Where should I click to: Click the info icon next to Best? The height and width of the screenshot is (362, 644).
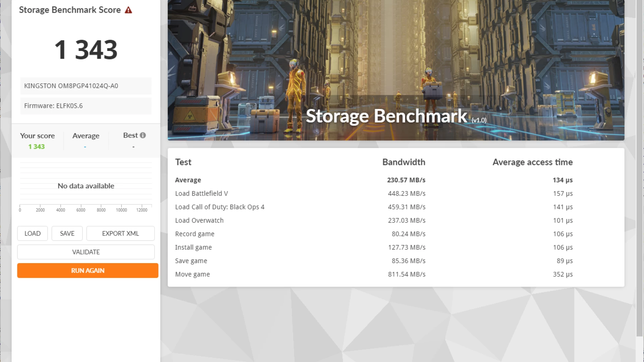click(143, 135)
